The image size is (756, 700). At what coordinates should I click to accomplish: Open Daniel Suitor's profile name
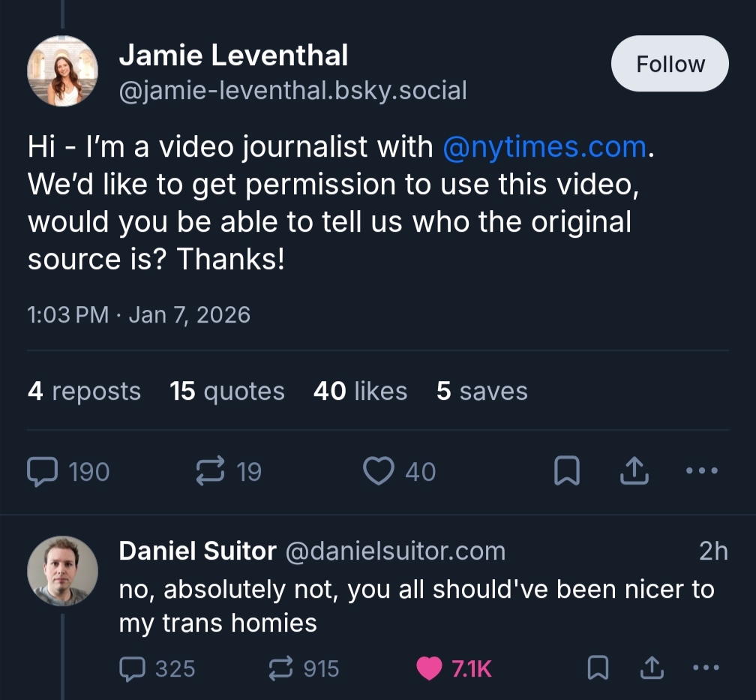(x=197, y=551)
